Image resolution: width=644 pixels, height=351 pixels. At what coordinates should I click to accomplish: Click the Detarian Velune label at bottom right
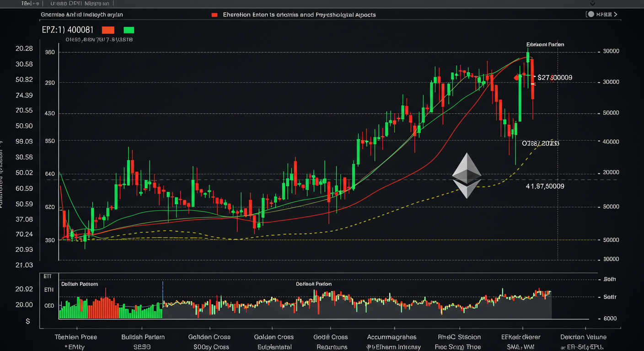pos(583,337)
